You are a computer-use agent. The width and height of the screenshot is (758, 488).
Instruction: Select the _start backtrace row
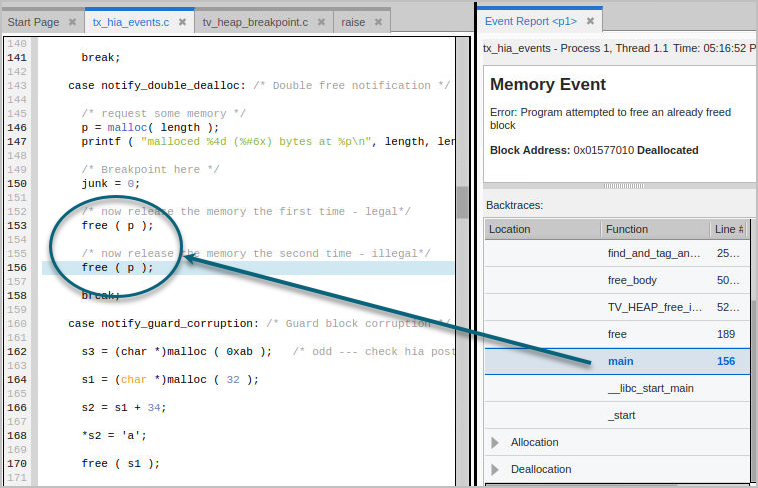click(x=623, y=415)
